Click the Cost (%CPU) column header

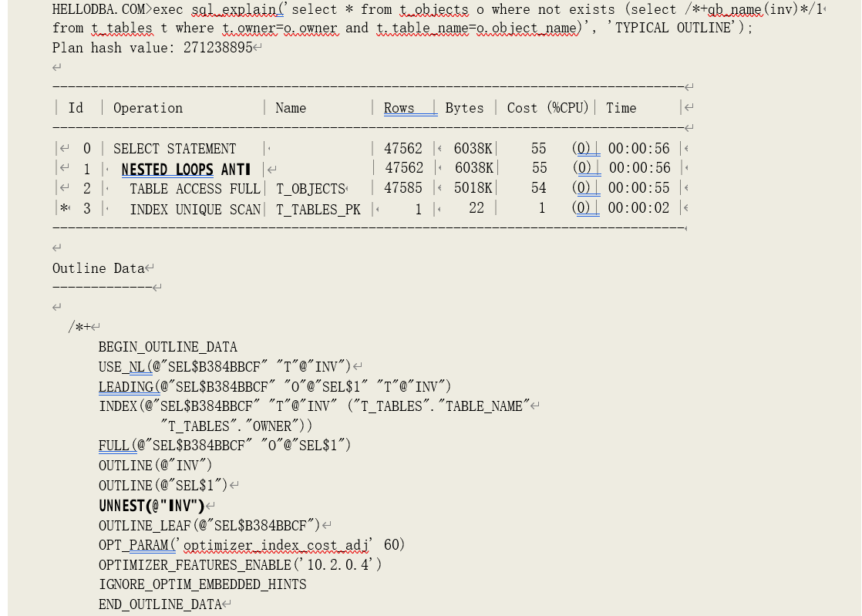coord(547,108)
